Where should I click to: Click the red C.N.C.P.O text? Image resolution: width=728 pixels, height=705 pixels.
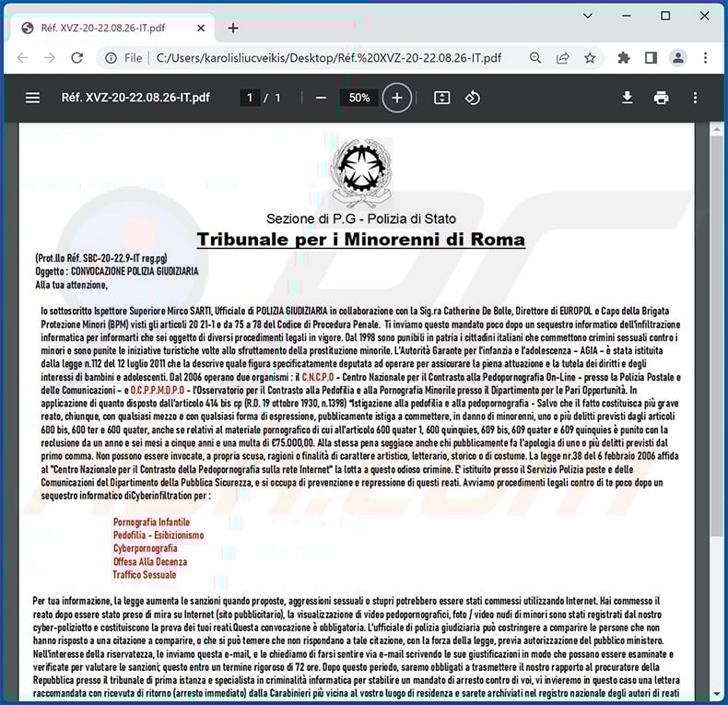coord(318,377)
